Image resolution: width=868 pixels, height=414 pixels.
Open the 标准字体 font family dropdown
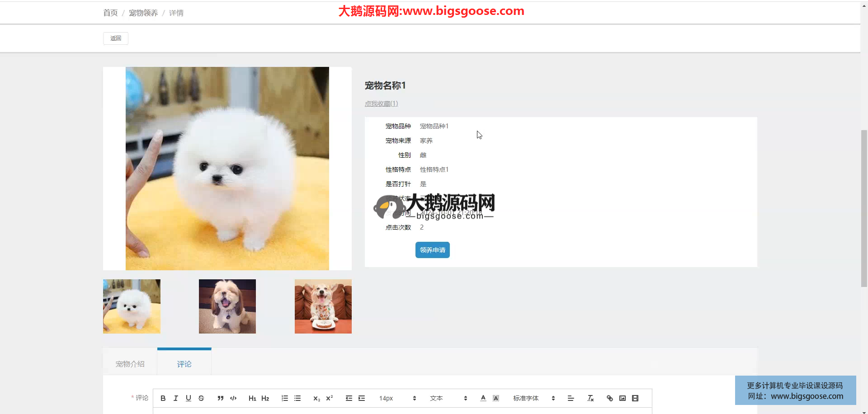tap(533, 398)
